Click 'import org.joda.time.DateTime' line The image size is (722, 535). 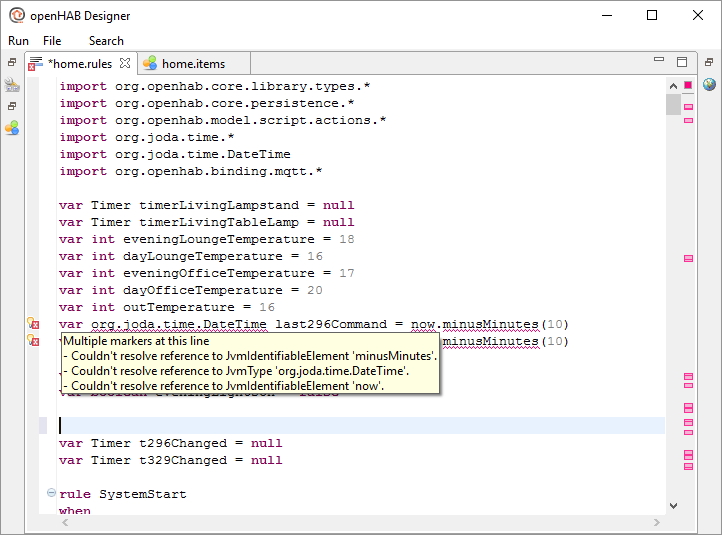point(175,154)
